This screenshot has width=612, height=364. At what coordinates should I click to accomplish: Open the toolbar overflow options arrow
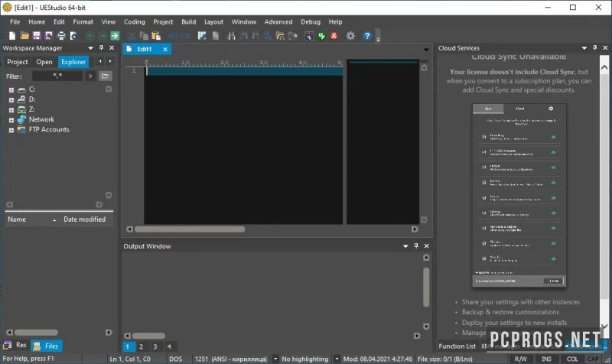378,36
